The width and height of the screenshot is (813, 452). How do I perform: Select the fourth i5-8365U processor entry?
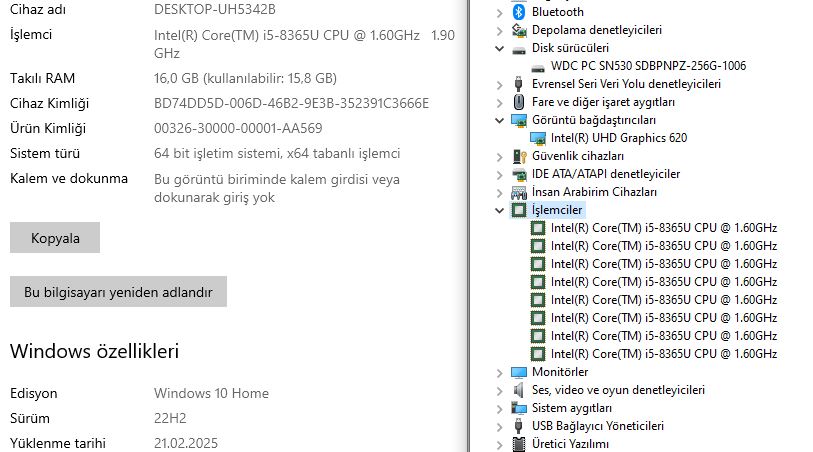coord(664,282)
